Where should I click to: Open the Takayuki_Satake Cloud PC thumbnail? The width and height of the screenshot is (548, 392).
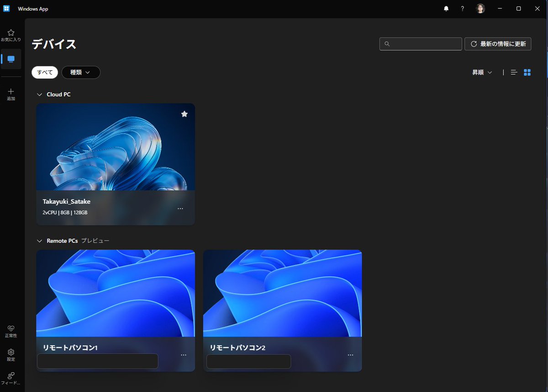(x=116, y=147)
